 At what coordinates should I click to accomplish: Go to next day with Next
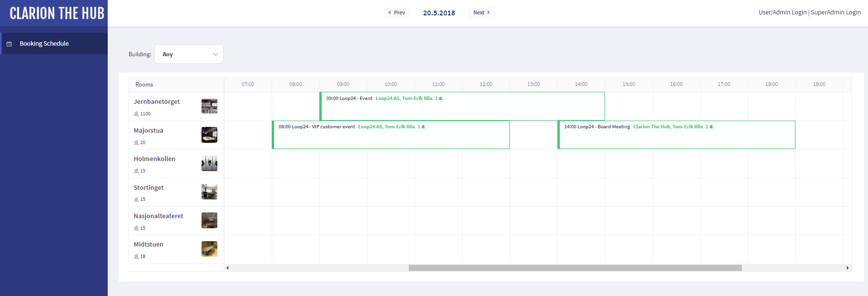point(481,12)
